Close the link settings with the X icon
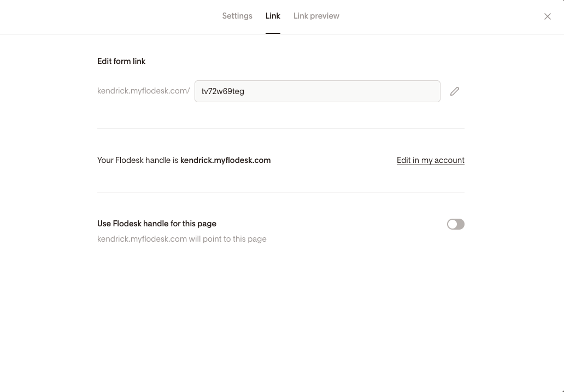The width and height of the screenshot is (564, 392). pyautogui.click(x=548, y=16)
